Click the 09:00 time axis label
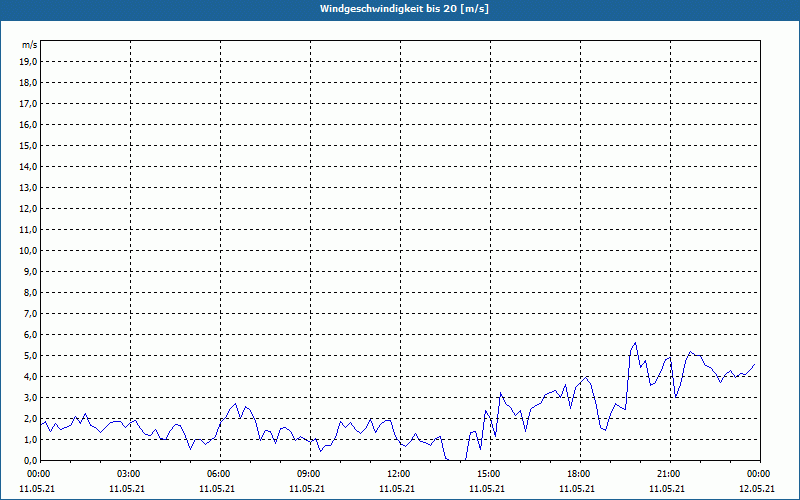This screenshot has width=800, height=500. pyautogui.click(x=310, y=474)
